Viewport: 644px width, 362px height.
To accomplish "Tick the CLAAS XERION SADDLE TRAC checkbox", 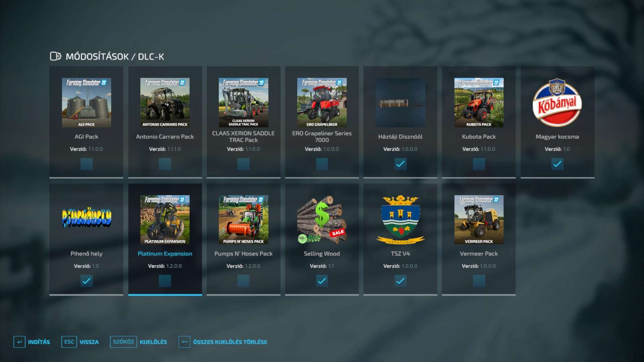I will 243,164.
